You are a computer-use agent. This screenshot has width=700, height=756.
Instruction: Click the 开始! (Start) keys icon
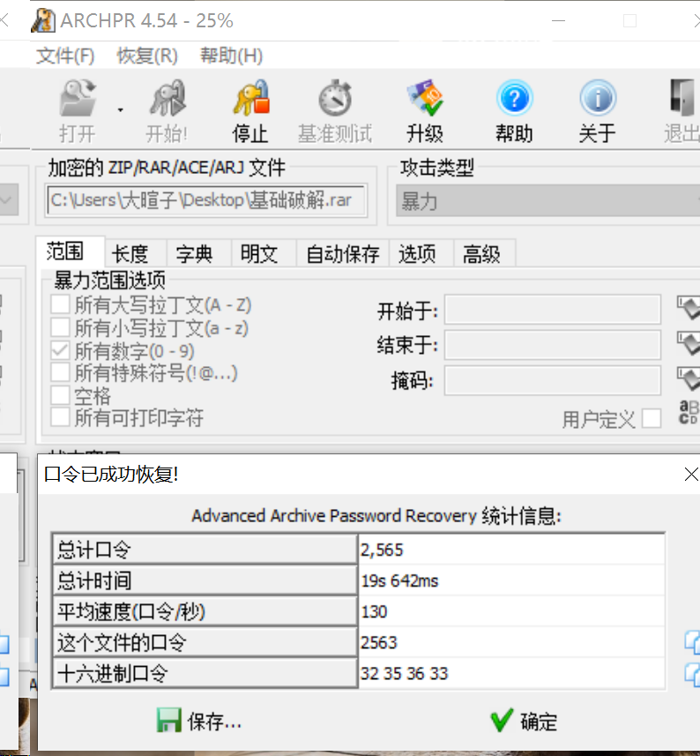point(167,98)
